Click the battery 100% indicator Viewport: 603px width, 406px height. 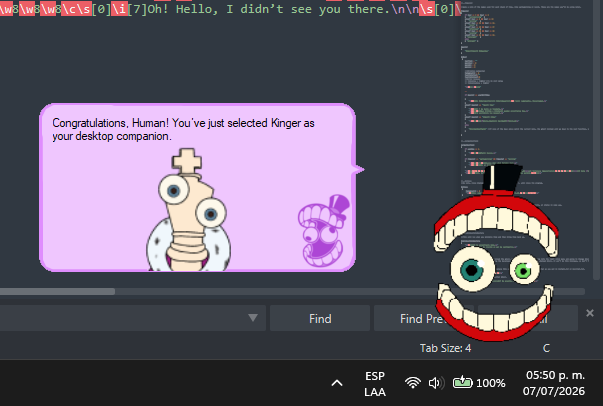[x=479, y=383]
